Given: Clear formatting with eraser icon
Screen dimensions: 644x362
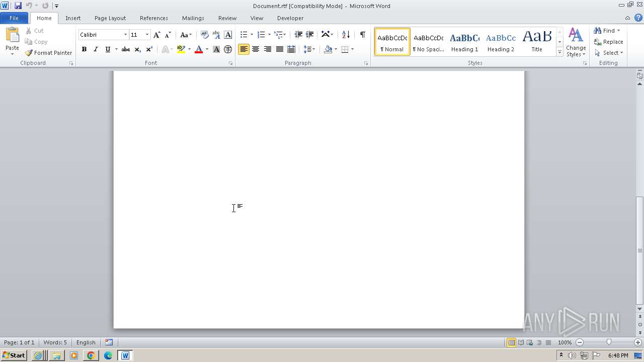Looking at the screenshot, I should pyautogui.click(x=204, y=35).
